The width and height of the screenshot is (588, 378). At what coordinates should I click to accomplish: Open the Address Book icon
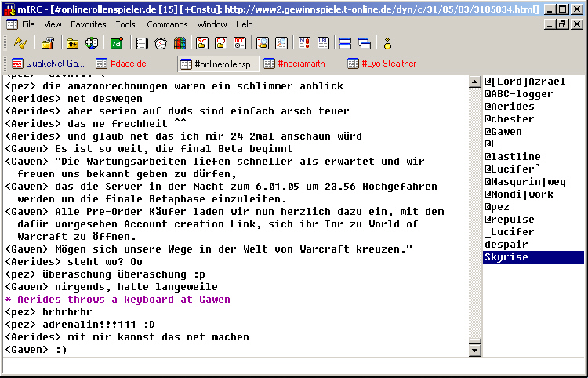[x=141, y=43]
